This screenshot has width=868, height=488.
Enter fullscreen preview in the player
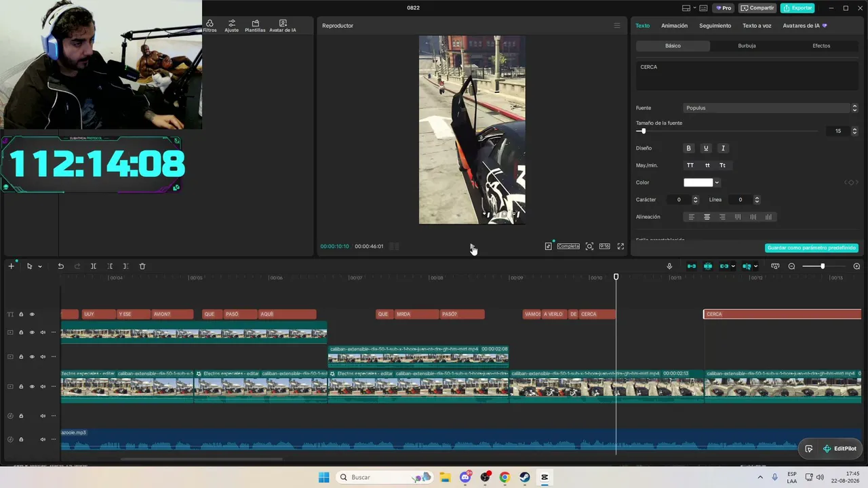click(620, 246)
